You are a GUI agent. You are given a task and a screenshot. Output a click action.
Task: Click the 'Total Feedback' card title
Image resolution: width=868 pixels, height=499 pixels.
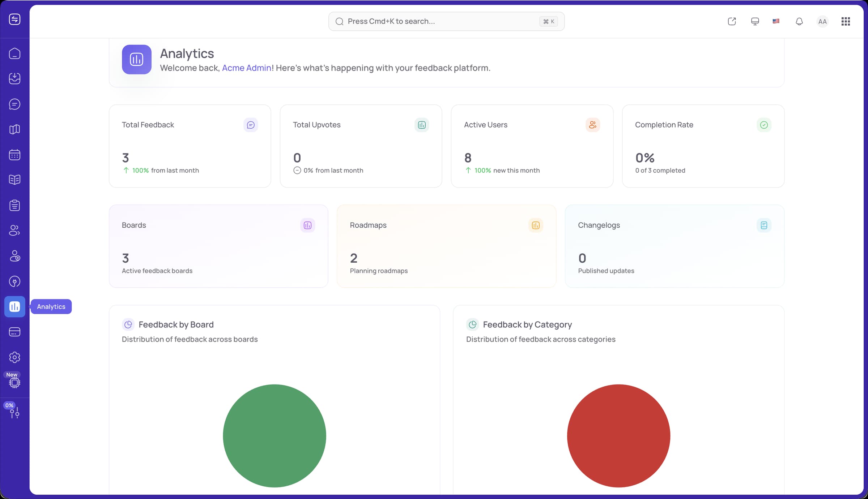148,125
